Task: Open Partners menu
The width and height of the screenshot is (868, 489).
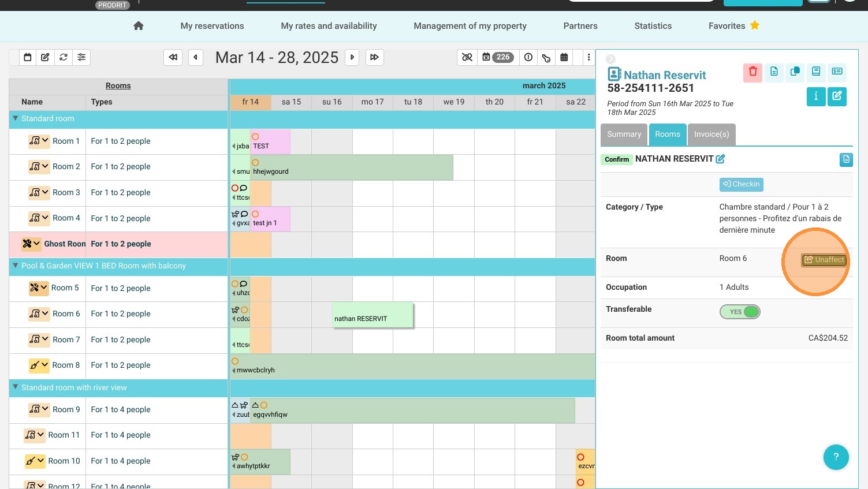Action: pyautogui.click(x=580, y=26)
